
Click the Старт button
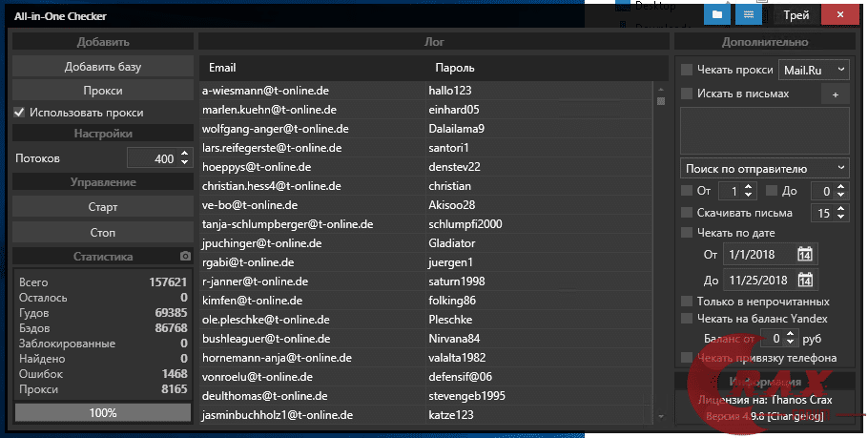click(x=95, y=207)
